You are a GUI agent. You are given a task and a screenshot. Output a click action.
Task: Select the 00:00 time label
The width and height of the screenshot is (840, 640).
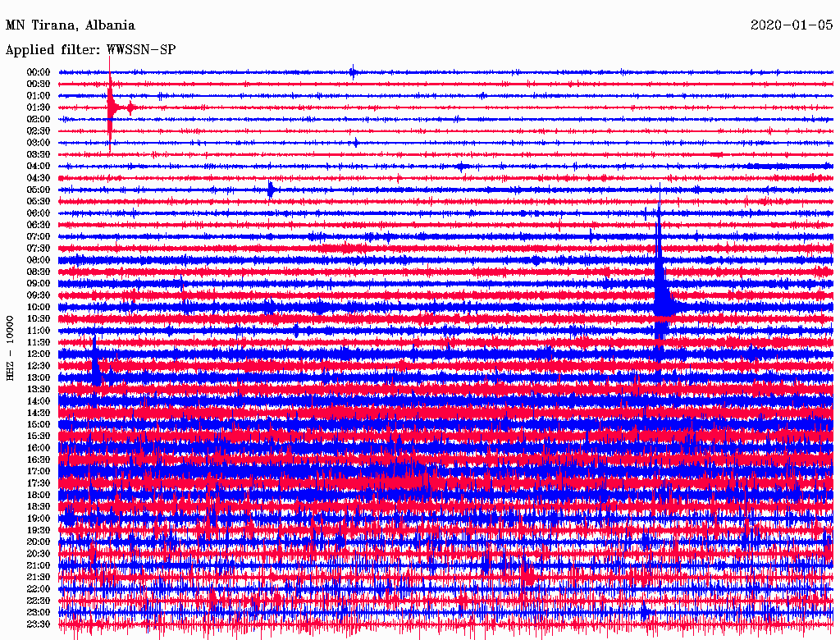point(39,72)
